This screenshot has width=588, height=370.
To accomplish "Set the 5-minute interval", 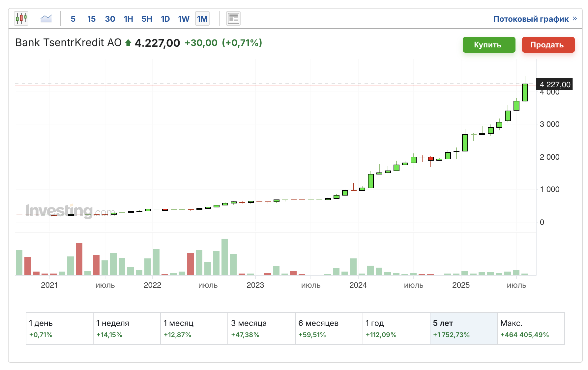I will pyautogui.click(x=73, y=19).
